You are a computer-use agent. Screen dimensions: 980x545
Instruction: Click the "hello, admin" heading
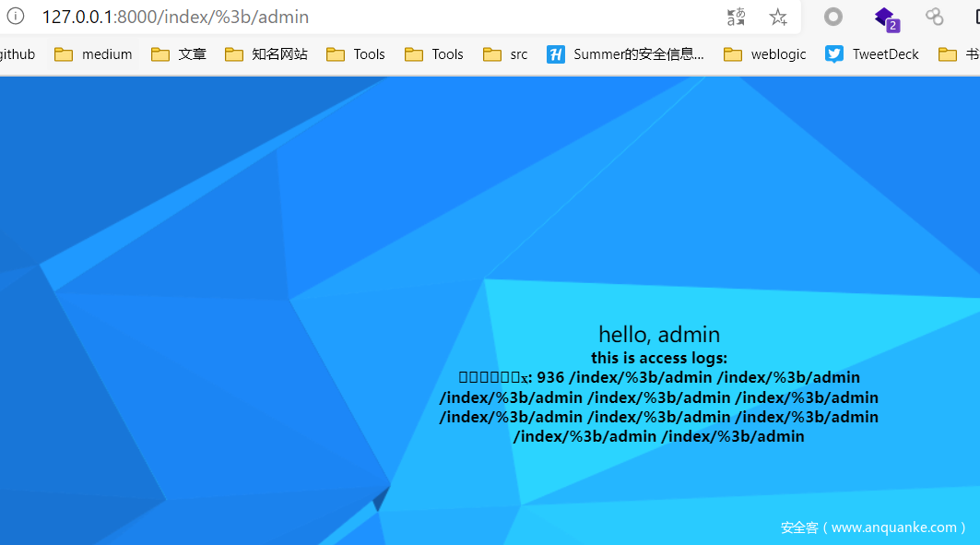(x=659, y=334)
